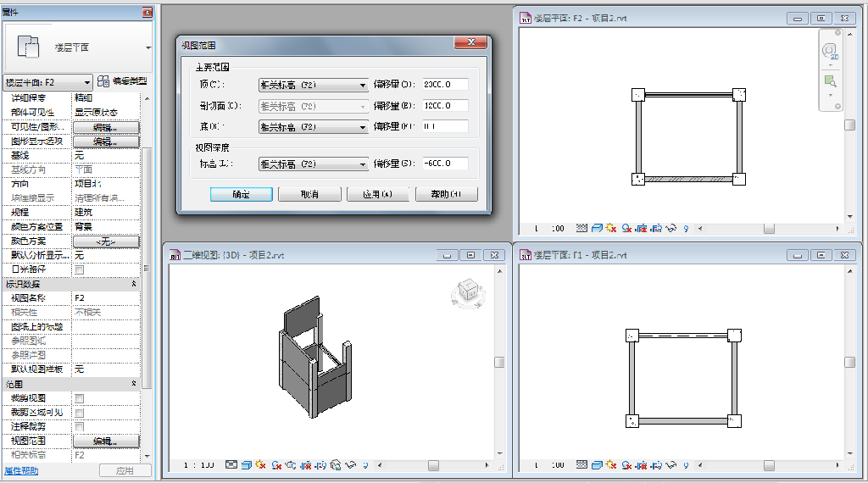Open detail level in 3D view bar
The height and width of the screenshot is (483, 868).
231,464
